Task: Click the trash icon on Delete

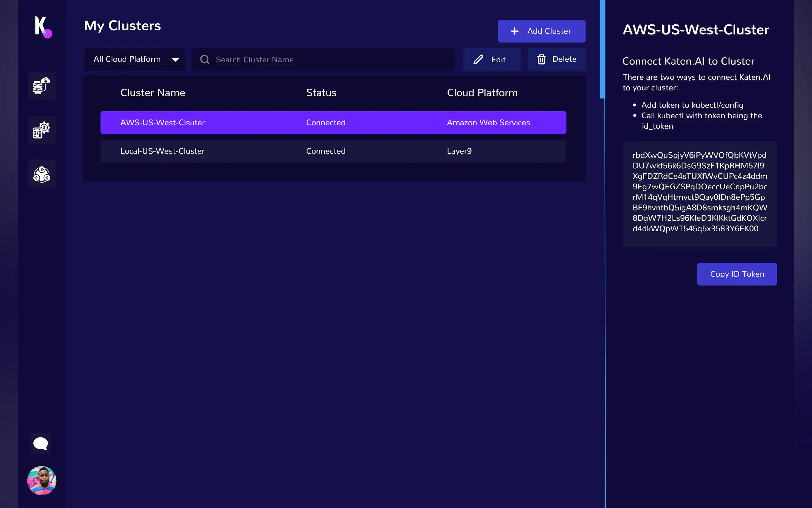Action: click(541, 60)
